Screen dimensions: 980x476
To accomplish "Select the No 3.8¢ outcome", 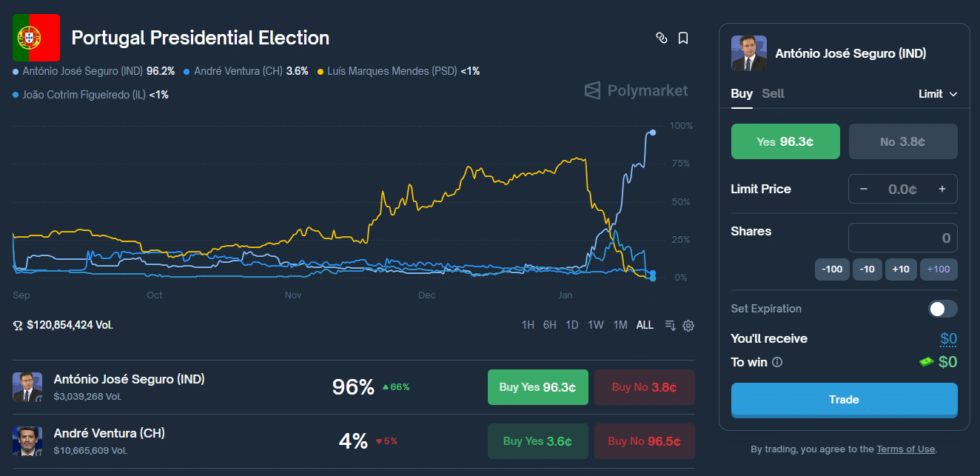I will 903,141.
